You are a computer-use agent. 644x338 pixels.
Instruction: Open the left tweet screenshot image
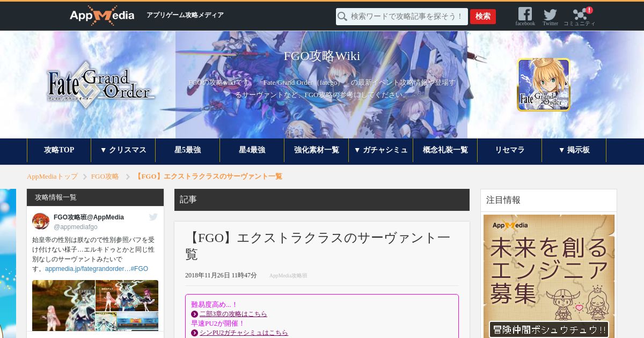click(63, 305)
